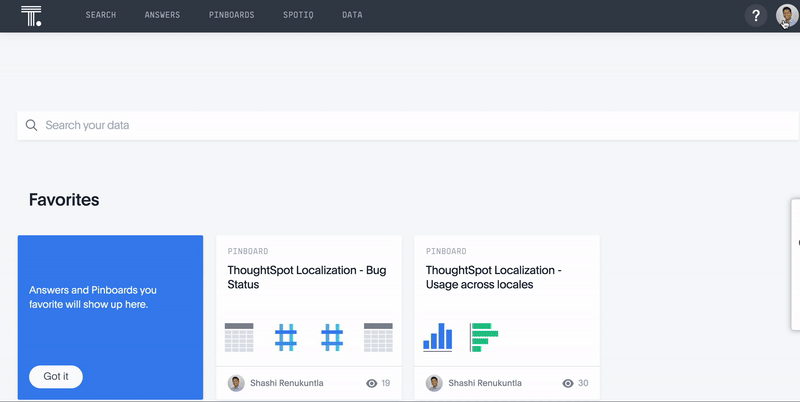Click author avatar on Bug Status card
Screen dimensions: 800x402
236,383
